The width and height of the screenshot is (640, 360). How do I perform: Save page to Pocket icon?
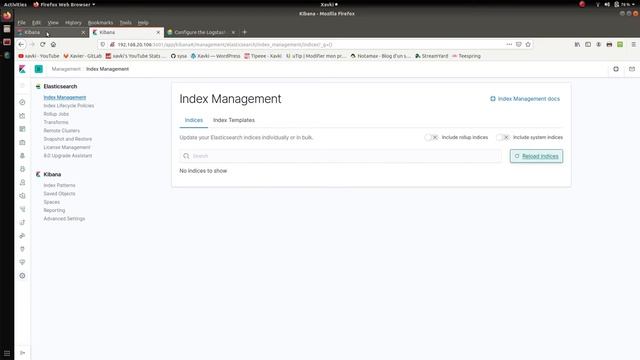(x=518, y=44)
